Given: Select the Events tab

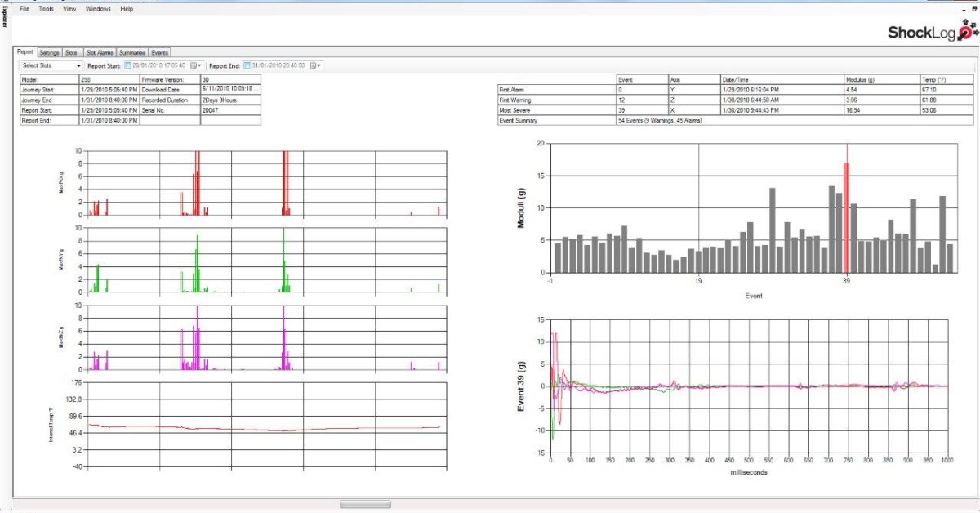Looking at the screenshot, I should (x=159, y=52).
